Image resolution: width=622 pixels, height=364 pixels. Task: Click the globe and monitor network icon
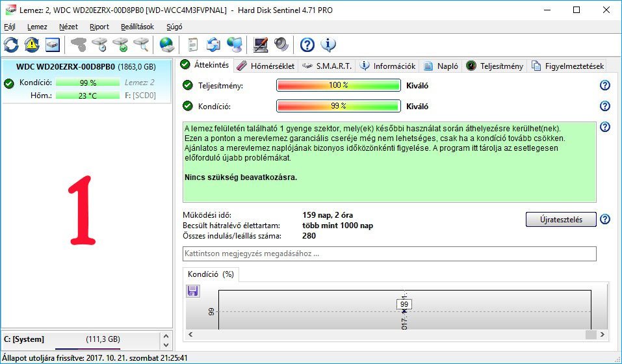point(235,45)
